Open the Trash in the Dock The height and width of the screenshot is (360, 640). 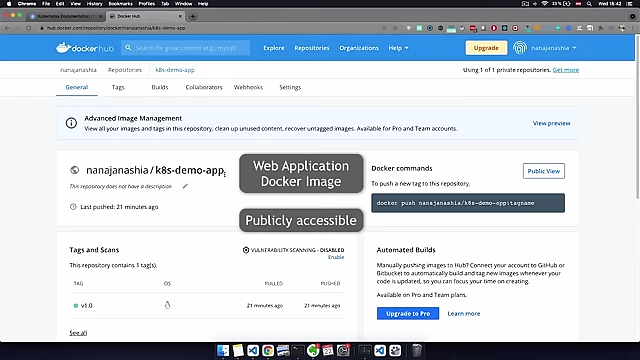point(416,350)
